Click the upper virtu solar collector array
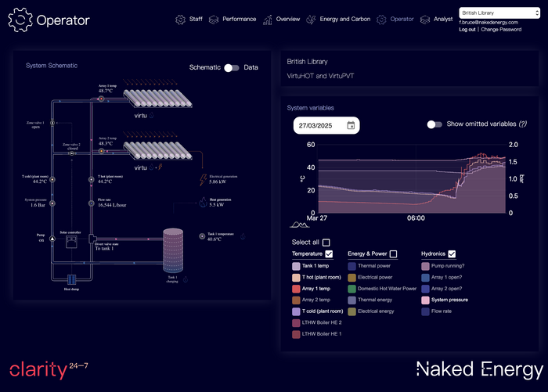 pyautogui.click(x=157, y=99)
